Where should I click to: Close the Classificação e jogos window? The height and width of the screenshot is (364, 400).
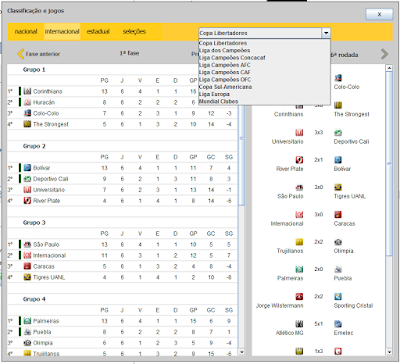point(379,14)
